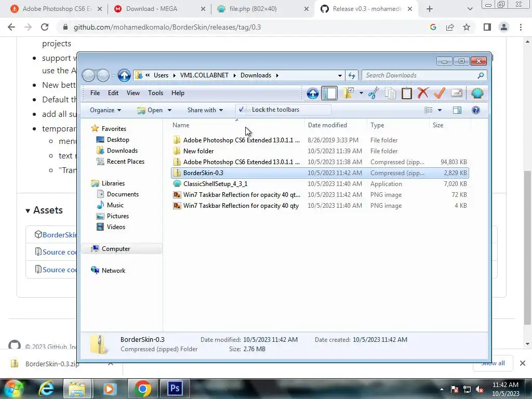Toggle the preview pane button
Image resolution: width=532 pixels, height=399 pixels.
(x=457, y=110)
